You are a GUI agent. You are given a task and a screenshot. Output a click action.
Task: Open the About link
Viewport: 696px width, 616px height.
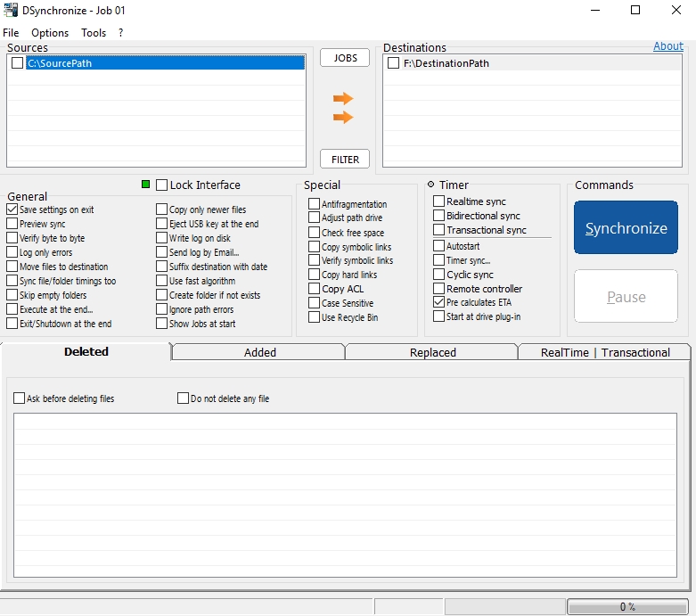point(668,46)
